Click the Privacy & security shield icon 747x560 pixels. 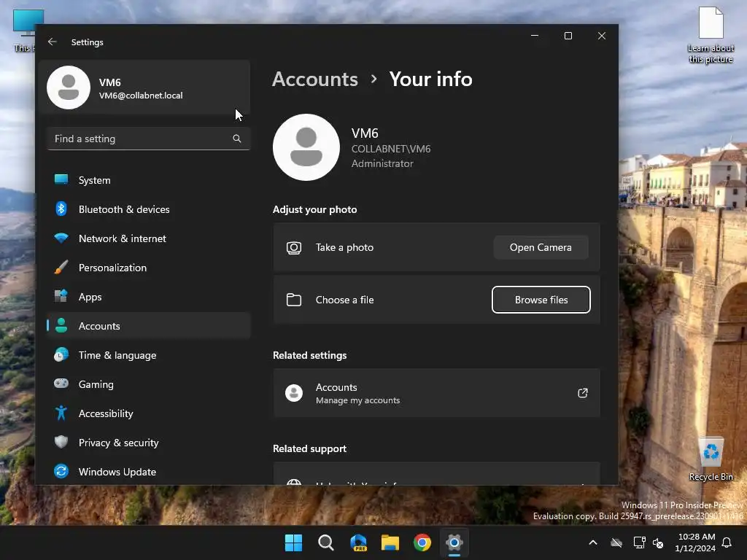pyautogui.click(x=61, y=442)
